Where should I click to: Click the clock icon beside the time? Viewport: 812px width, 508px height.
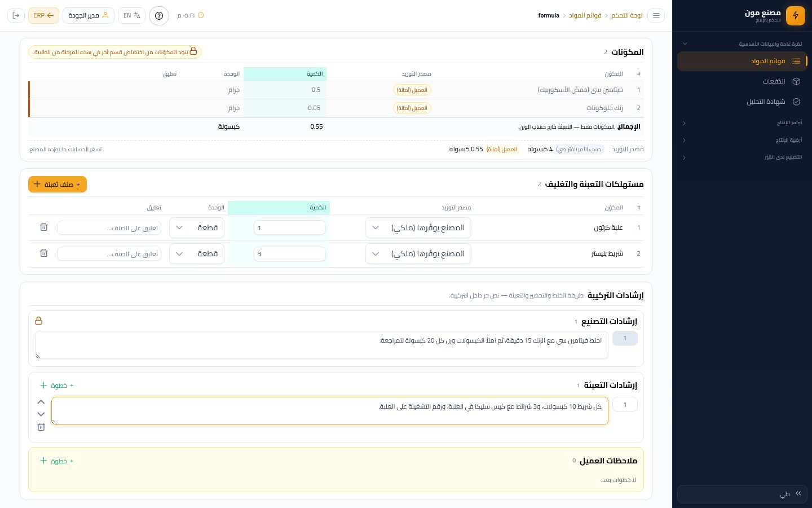click(201, 15)
